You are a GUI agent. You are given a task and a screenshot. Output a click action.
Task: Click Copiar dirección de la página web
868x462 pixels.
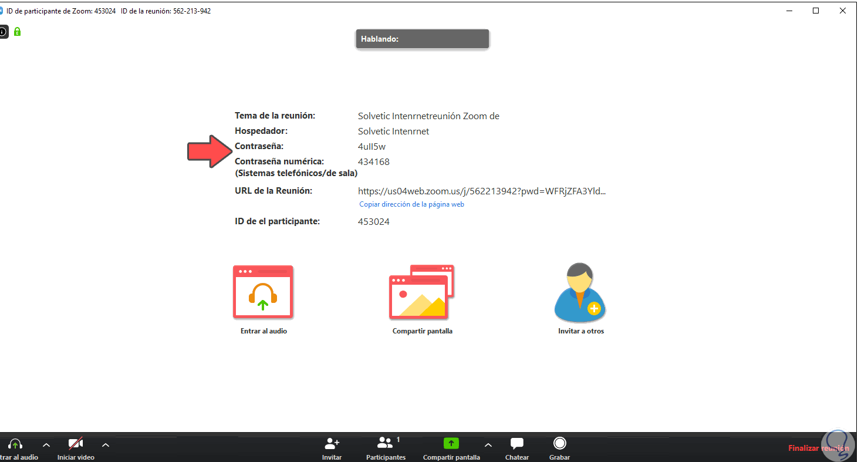pos(412,204)
